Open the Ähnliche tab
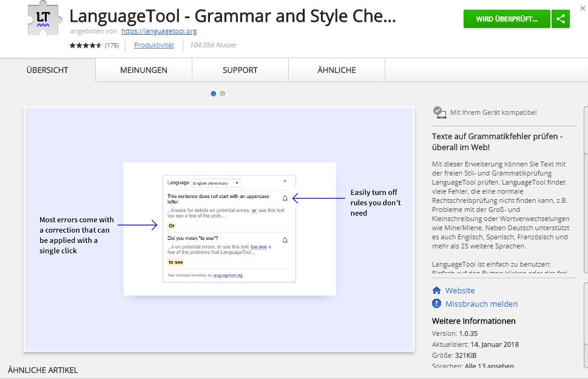The height and width of the screenshot is (379, 588). coord(336,70)
